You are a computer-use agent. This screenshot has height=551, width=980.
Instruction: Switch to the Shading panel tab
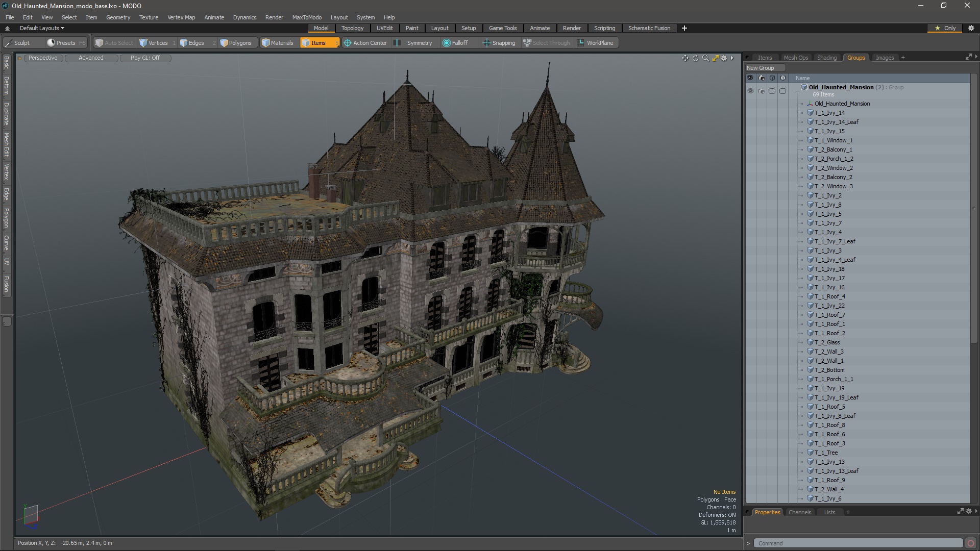click(826, 58)
